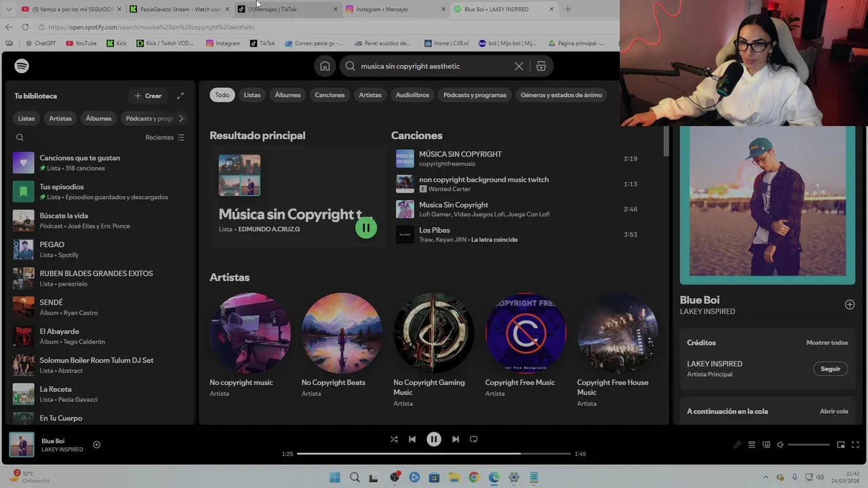Image resolution: width=868 pixels, height=488 pixels.
Task: Go to Spotify home via house icon
Action: [x=325, y=66]
